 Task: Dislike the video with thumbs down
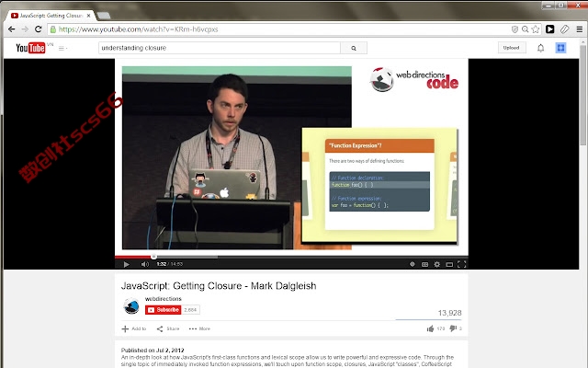[453, 328]
